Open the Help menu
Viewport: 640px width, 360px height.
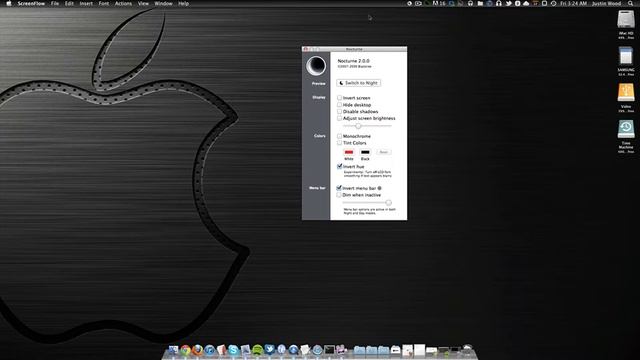184,3
